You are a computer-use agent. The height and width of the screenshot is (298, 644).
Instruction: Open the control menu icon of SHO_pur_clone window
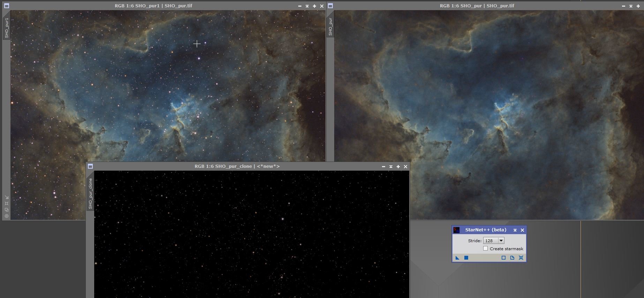point(90,166)
